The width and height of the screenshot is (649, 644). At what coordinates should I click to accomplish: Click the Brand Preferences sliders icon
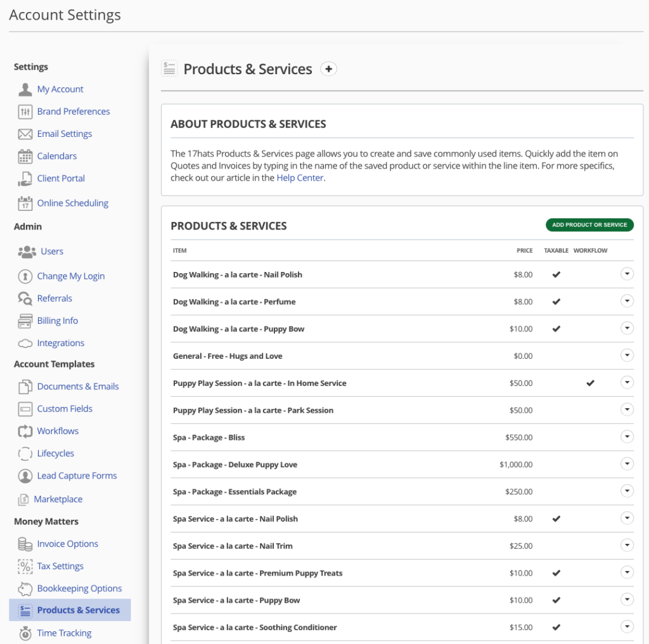[x=25, y=112]
